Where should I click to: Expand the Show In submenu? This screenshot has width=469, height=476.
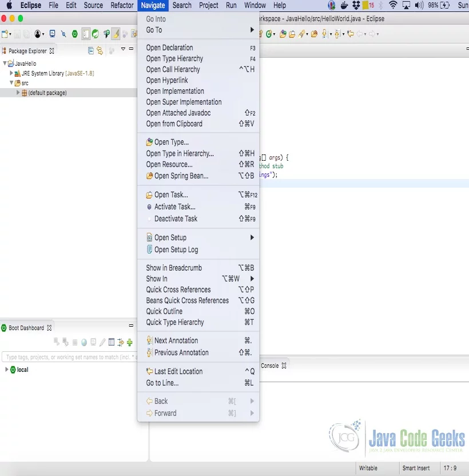click(x=198, y=279)
